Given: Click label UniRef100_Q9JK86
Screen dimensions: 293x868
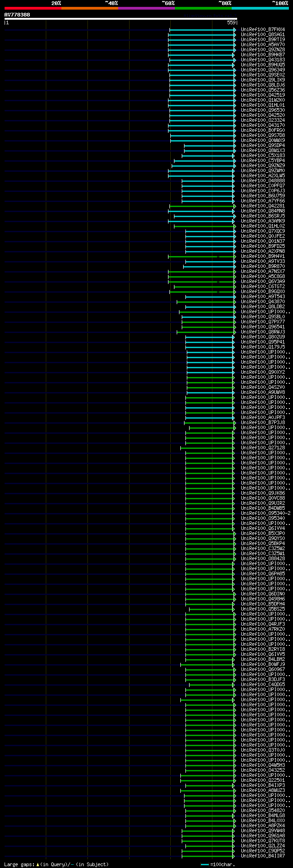Looking at the screenshot, I should pyautogui.click(x=263, y=493).
